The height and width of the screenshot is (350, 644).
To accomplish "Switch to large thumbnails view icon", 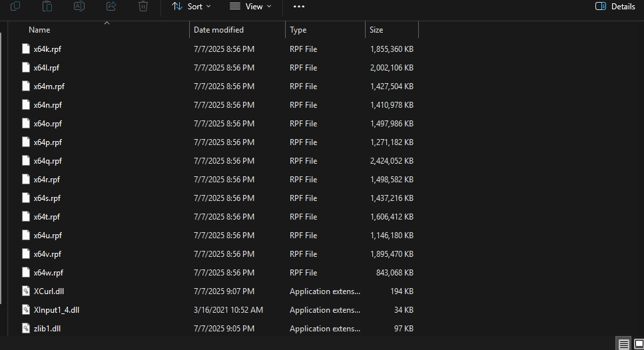I will click(x=638, y=343).
